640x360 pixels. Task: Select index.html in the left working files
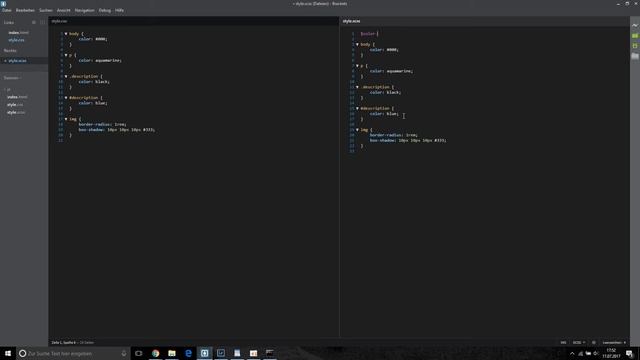coord(18,33)
